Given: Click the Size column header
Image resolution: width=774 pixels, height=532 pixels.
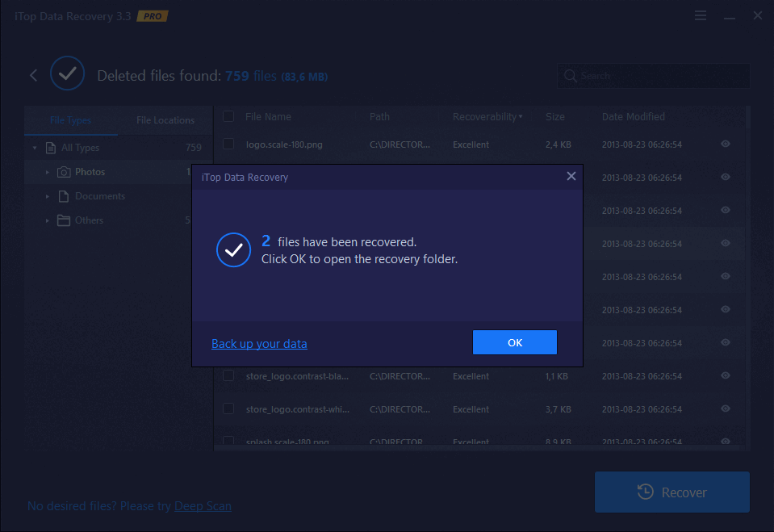Looking at the screenshot, I should click(x=554, y=116).
